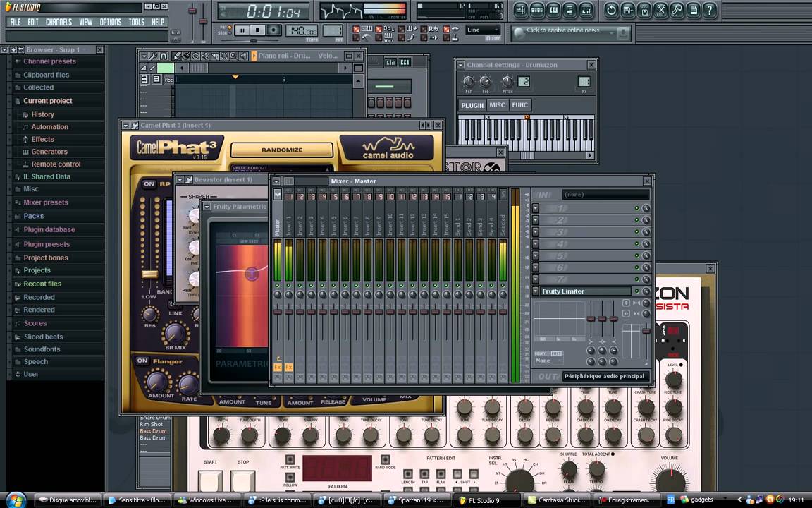Open the FILE menu
This screenshot has width=812, height=508.
(x=16, y=22)
